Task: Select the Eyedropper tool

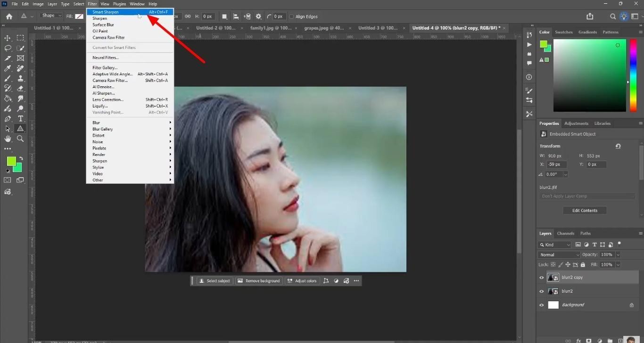Action: coord(8,68)
